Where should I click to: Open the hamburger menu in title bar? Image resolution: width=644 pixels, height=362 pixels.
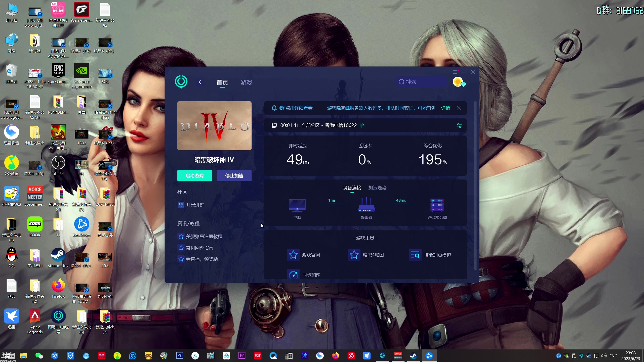click(455, 72)
